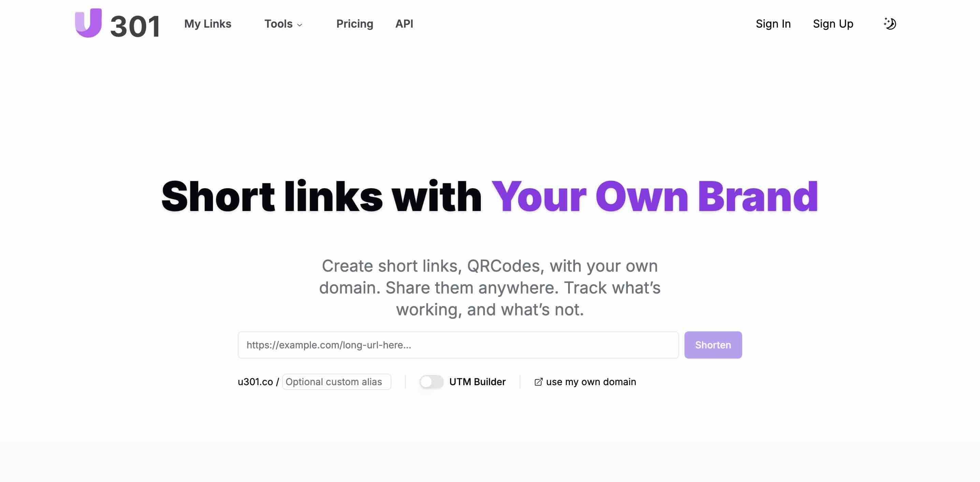This screenshot has width=980, height=482.
Task: Select the Pricing menu item
Action: click(x=355, y=24)
